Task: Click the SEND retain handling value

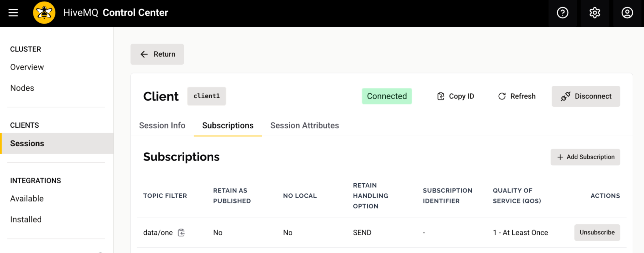Action: point(362,232)
